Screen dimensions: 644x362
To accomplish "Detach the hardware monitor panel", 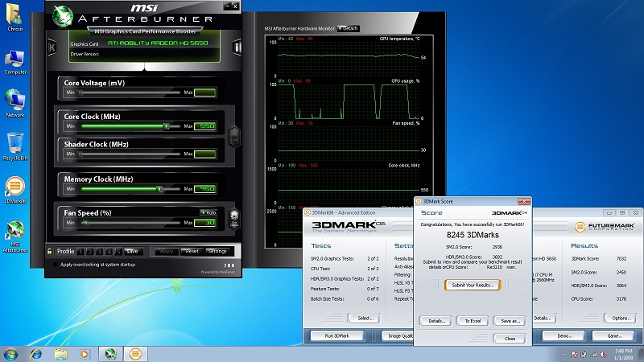I will [348, 28].
